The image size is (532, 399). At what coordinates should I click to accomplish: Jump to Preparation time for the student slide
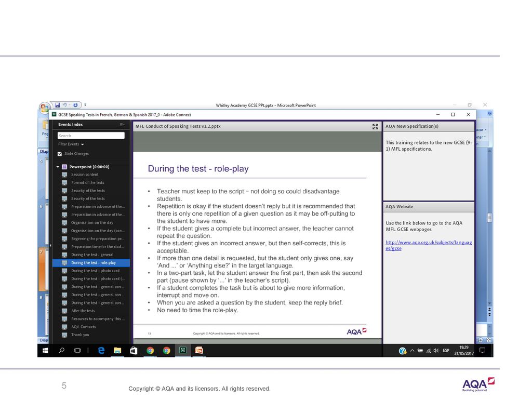point(97,247)
